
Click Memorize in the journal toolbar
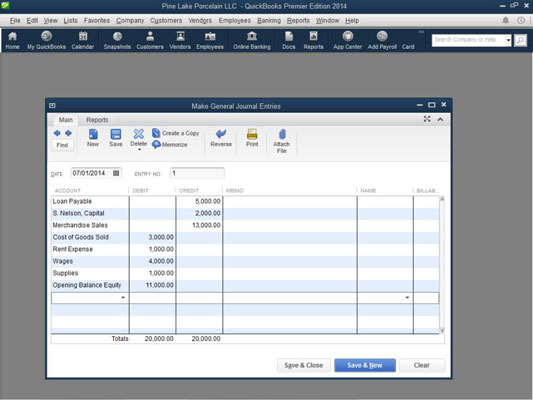point(170,144)
